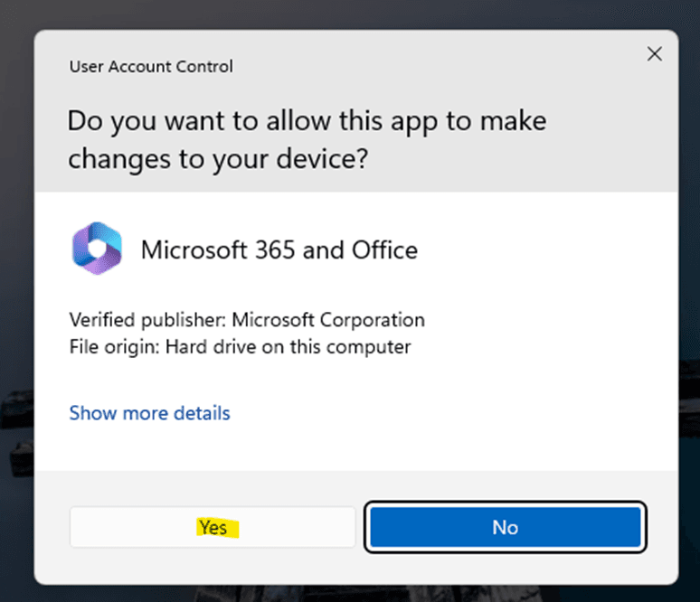Viewport: 700px width, 602px height.
Task: Click the Microsoft 365 and Office logo icon
Action: click(x=97, y=249)
